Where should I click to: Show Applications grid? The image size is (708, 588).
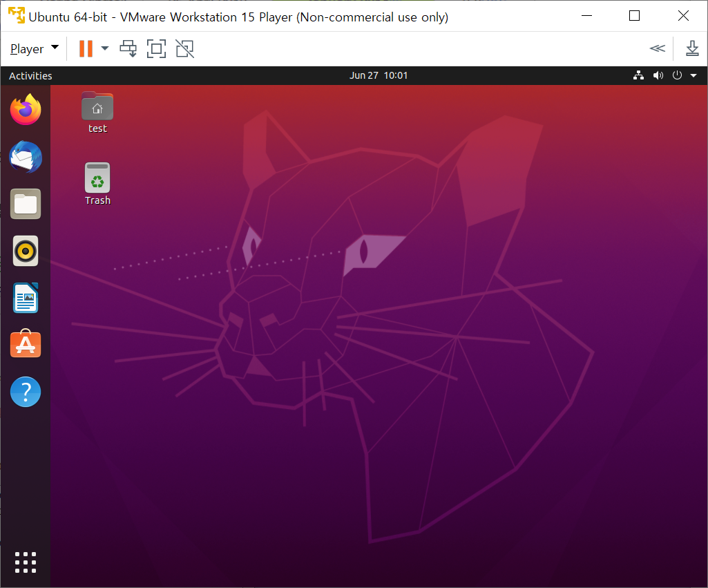26,562
